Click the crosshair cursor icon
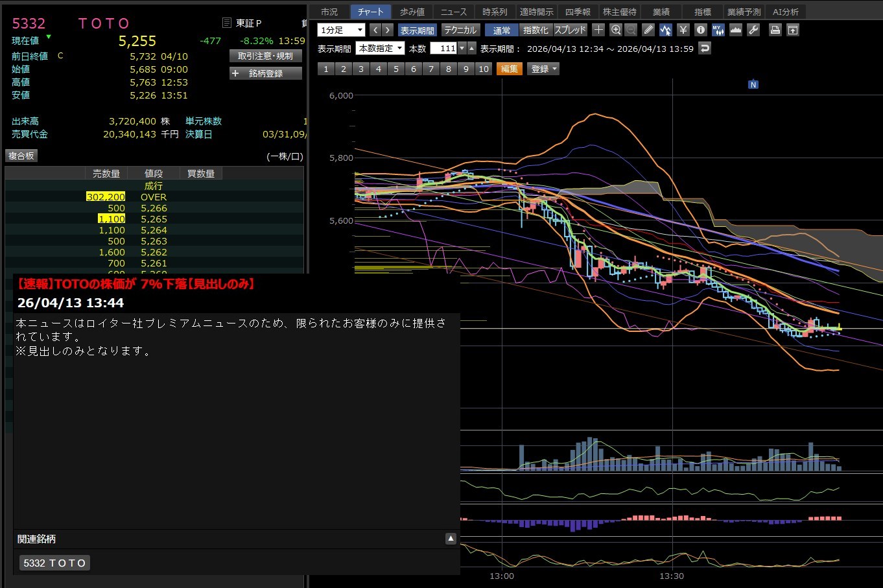The image size is (883, 588). [598, 30]
